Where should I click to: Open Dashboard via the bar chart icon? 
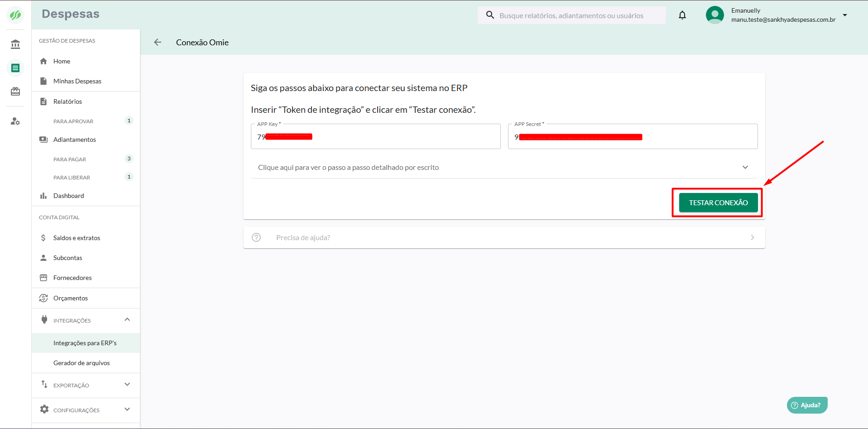[x=43, y=196]
